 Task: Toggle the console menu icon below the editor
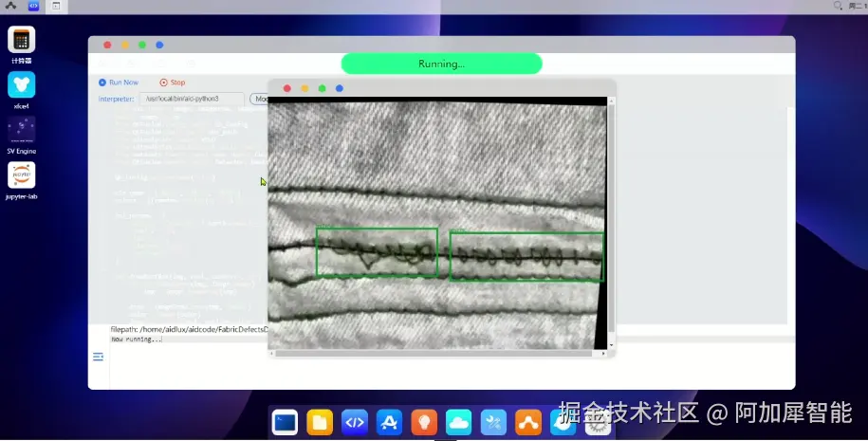(x=98, y=357)
